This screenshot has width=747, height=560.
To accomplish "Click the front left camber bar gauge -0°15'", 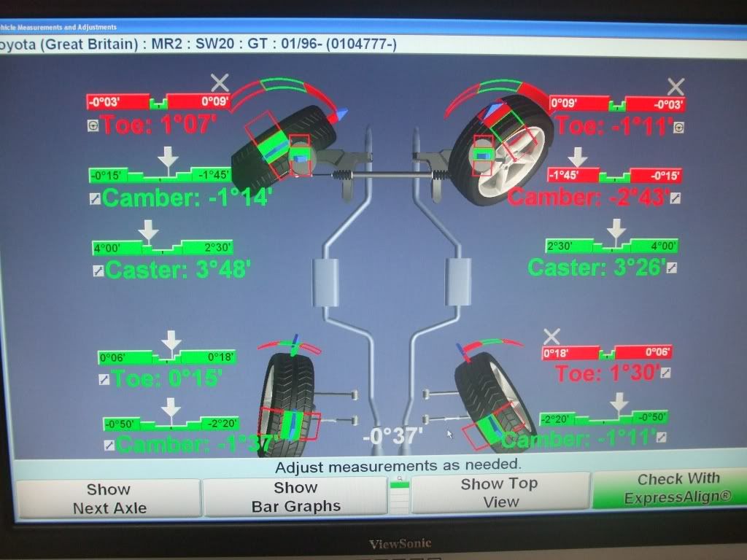I will [160, 175].
